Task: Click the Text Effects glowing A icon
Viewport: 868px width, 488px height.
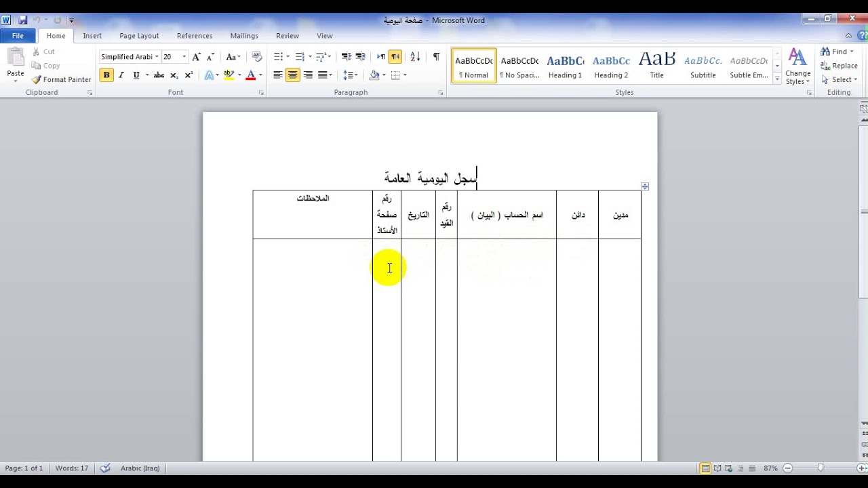Action: [x=209, y=75]
